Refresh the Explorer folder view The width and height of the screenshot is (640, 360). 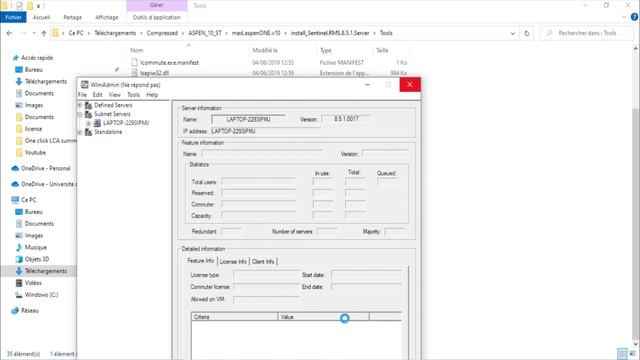[527, 33]
